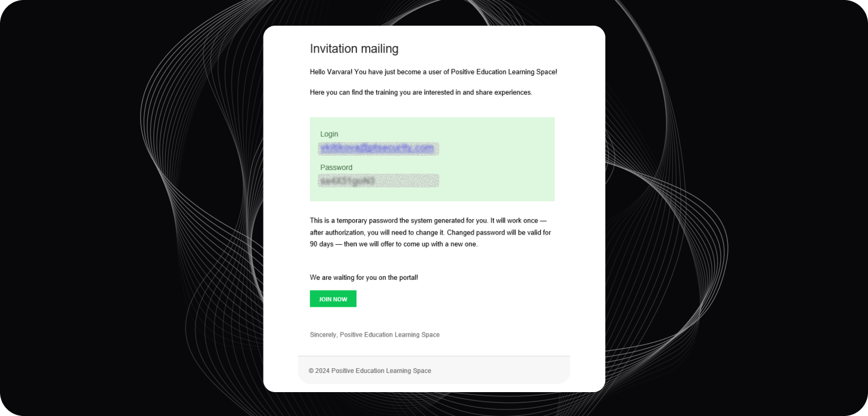The width and height of the screenshot is (868, 416).
Task: Click the Password label
Action: click(x=336, y=168)
